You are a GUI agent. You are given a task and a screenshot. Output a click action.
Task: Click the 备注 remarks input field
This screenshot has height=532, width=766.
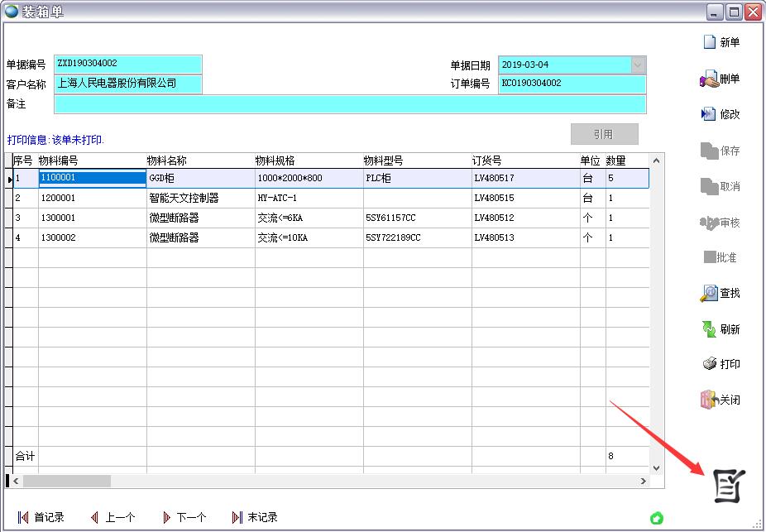[x=349, y=104]
